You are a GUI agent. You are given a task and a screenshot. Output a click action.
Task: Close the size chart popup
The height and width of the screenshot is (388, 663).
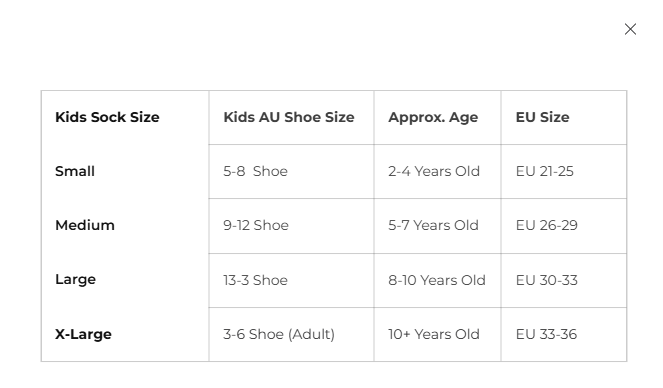pyautogui.click(x=630, y=29)
